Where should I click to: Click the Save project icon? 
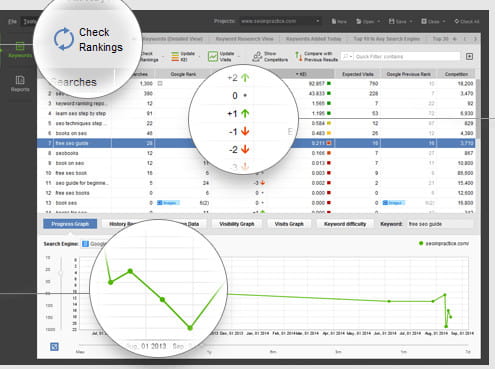(x=391, y=21)
